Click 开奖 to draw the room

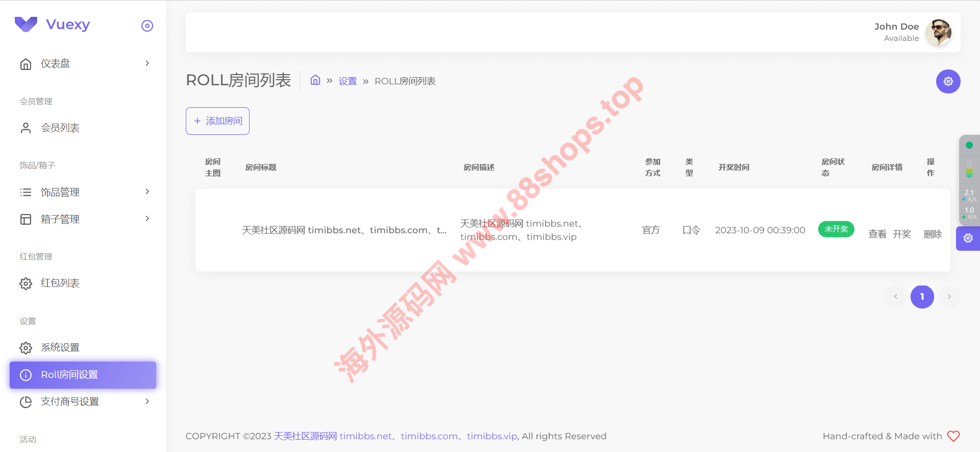tap(901, 234)
